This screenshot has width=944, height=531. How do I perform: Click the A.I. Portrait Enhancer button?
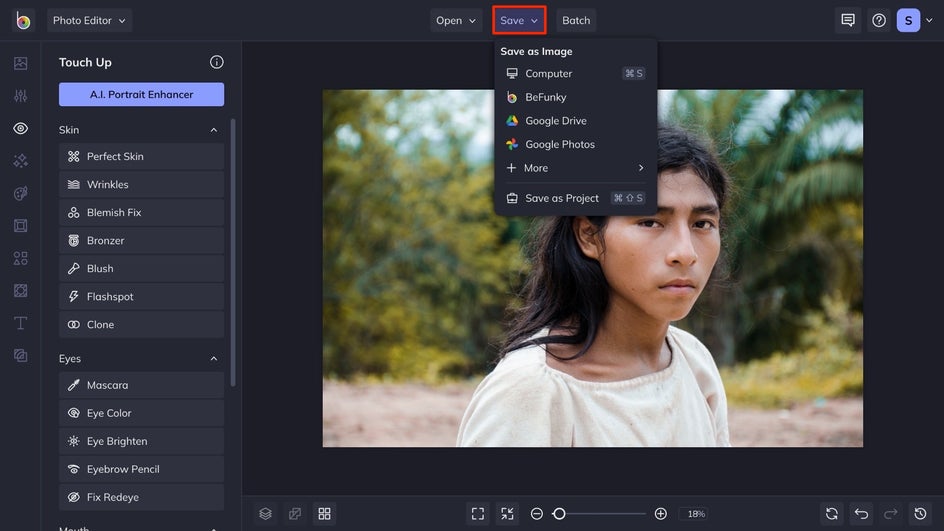point(141,94)
